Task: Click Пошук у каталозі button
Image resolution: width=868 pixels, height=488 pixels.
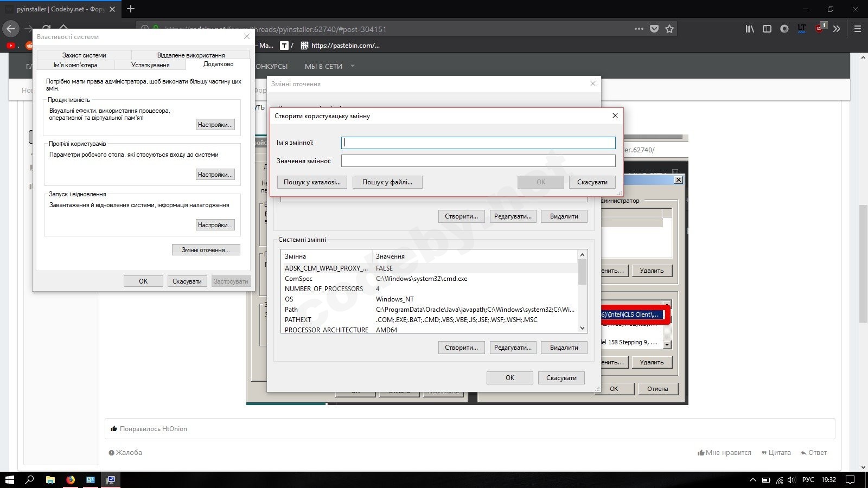Action: pos(312,182)
